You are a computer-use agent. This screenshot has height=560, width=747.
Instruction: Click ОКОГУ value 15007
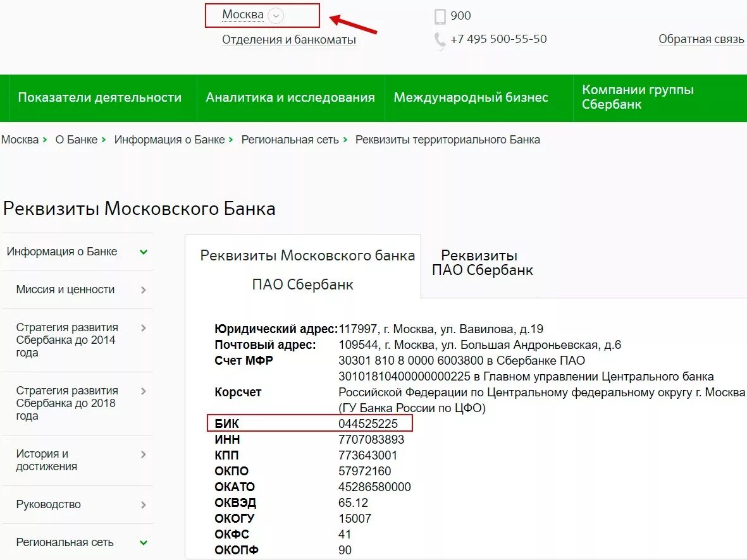[x=354, y=518]
